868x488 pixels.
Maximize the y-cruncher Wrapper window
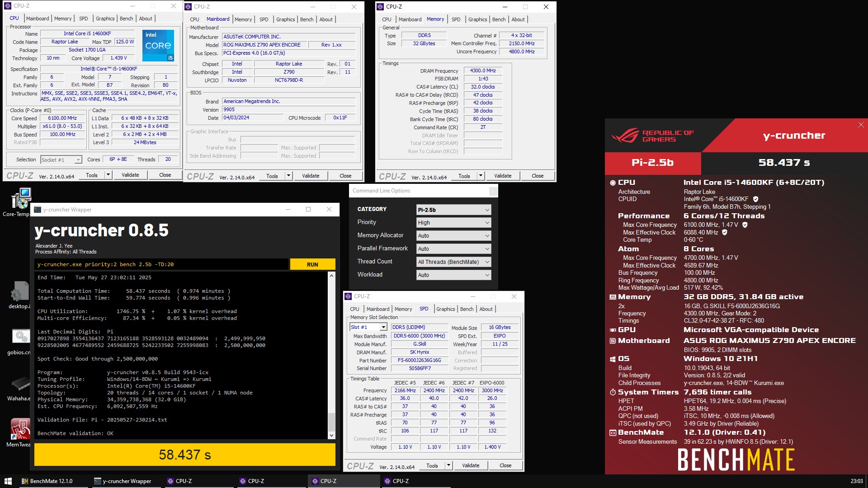[x=308, y=209]
